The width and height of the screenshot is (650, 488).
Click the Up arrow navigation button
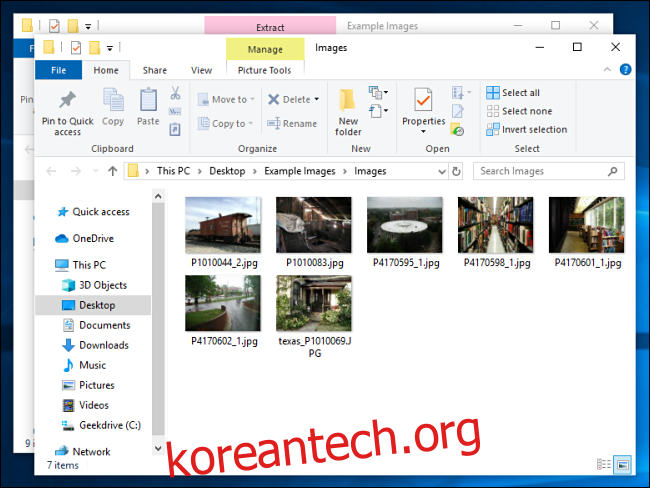coord(112,171)
